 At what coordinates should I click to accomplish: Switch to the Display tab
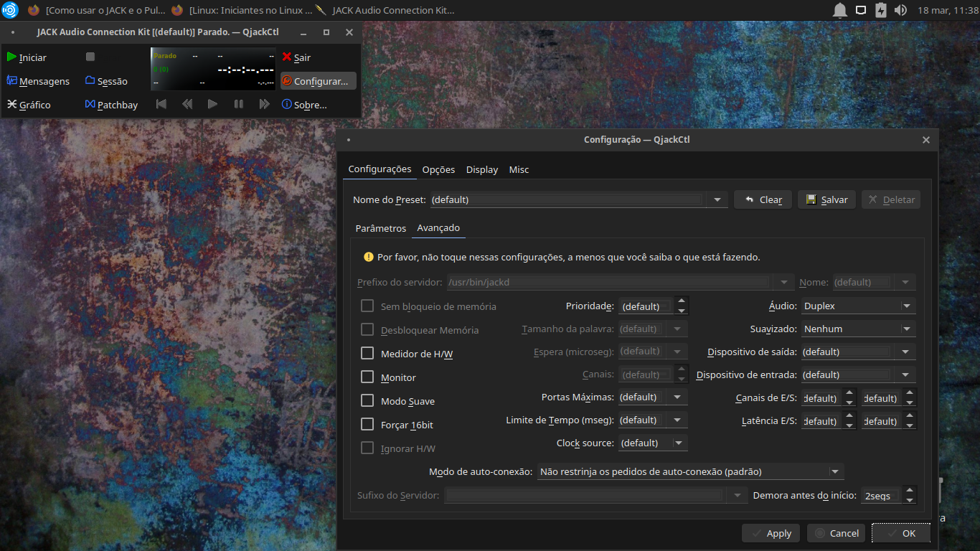point(482,170)
